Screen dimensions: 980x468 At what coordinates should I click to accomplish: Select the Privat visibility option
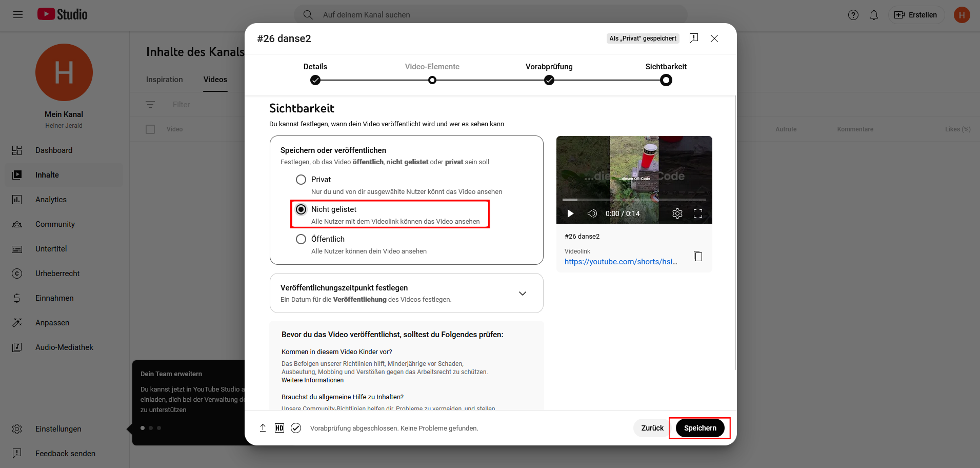tap(301, 180)
